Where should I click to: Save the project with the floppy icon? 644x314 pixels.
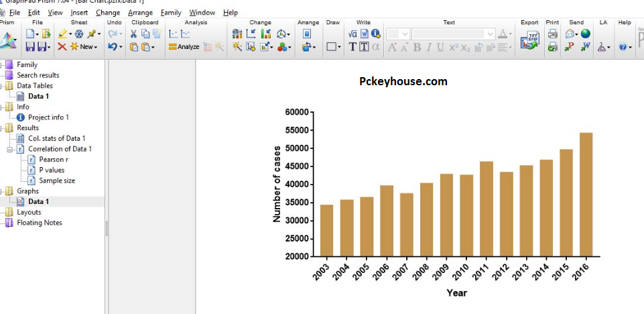30,47
